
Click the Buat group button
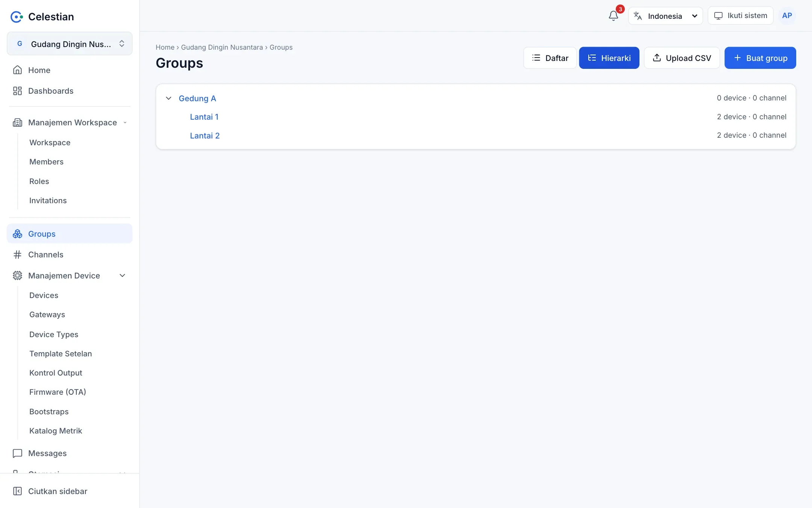(x=760, y=58)
